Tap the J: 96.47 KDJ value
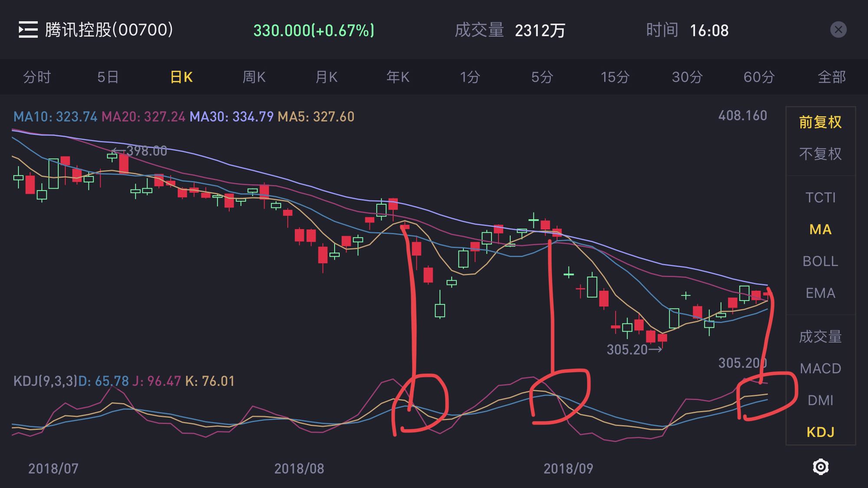868x488 pixels. pyautogui.click(x=157, y=381)
